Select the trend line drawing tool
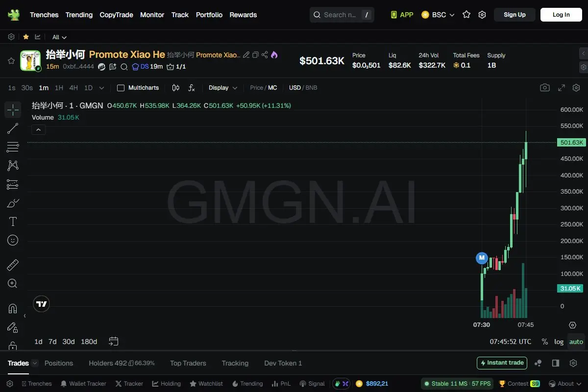Screen dimensions: 588x392 (13, 128)
